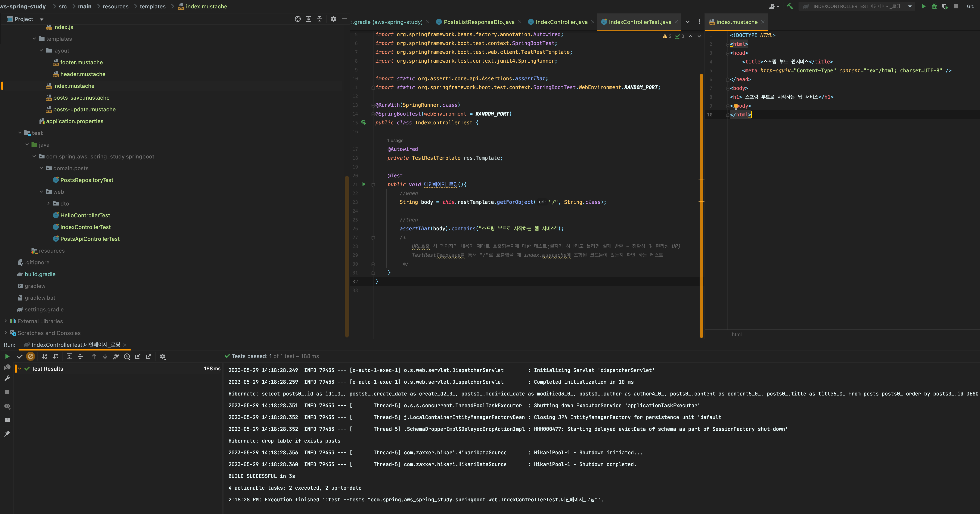Toggle show passed tests checkmark
The image size is (980, 514).
[20, 356]
